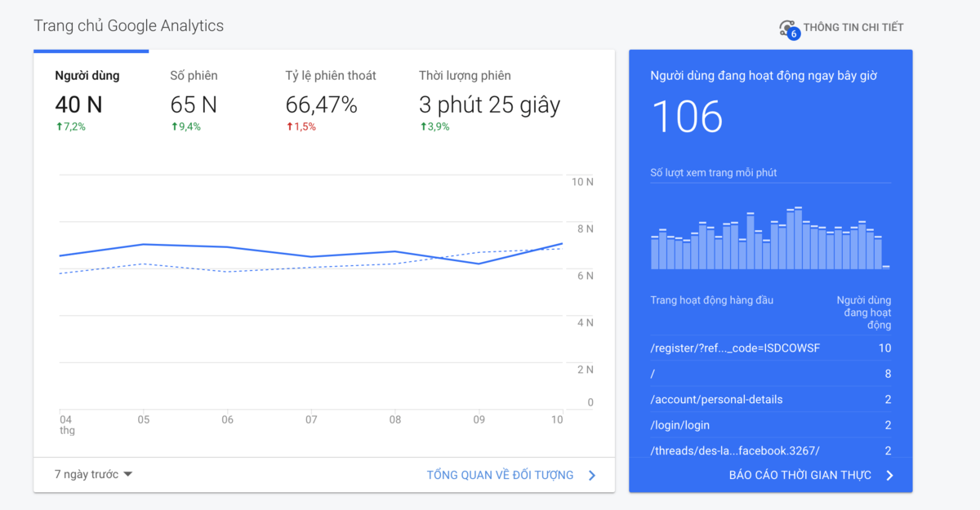The image size is (980, 510).
Task: Open BÁO CÁO THỜI GIAN THỰC link
Action: (x=800, y=475)
